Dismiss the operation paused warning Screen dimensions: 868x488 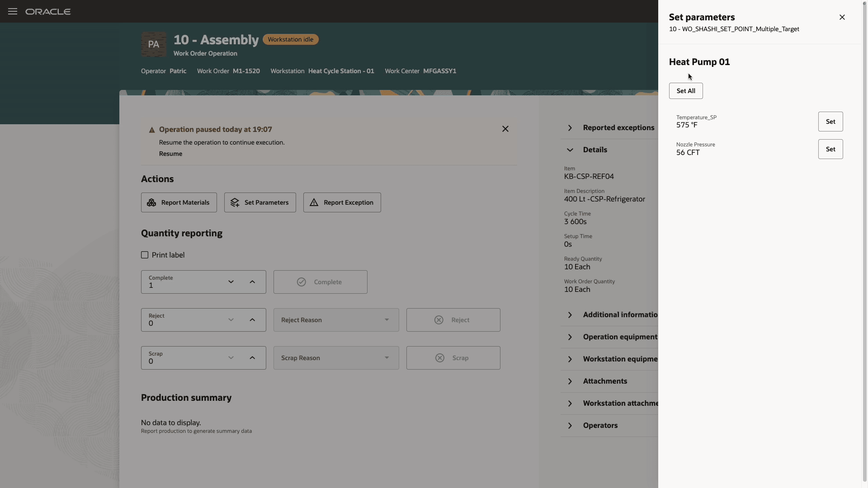point(505,129)
